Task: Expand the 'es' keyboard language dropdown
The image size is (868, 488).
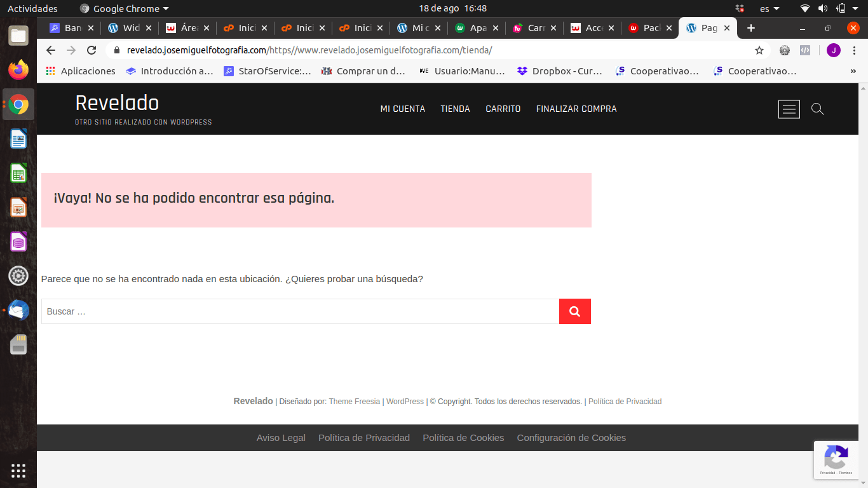Action: point(770,9)
